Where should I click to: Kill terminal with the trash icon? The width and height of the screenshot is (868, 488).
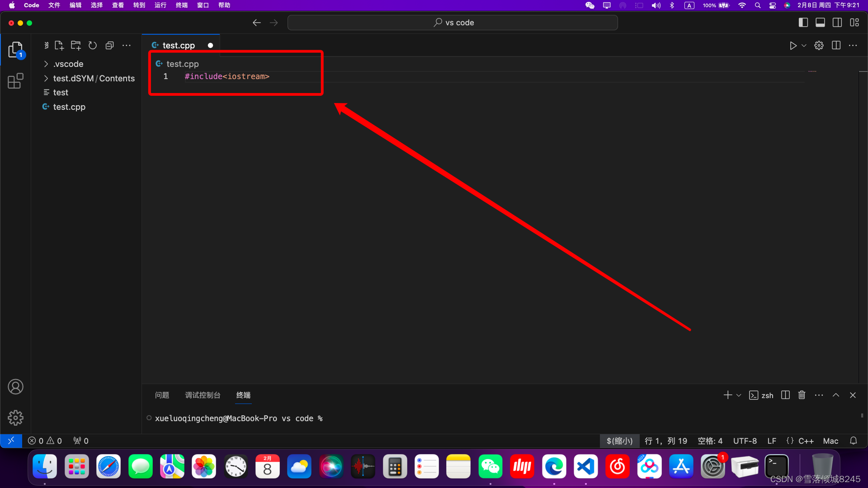pyautogui.click(x=802, y=395)
